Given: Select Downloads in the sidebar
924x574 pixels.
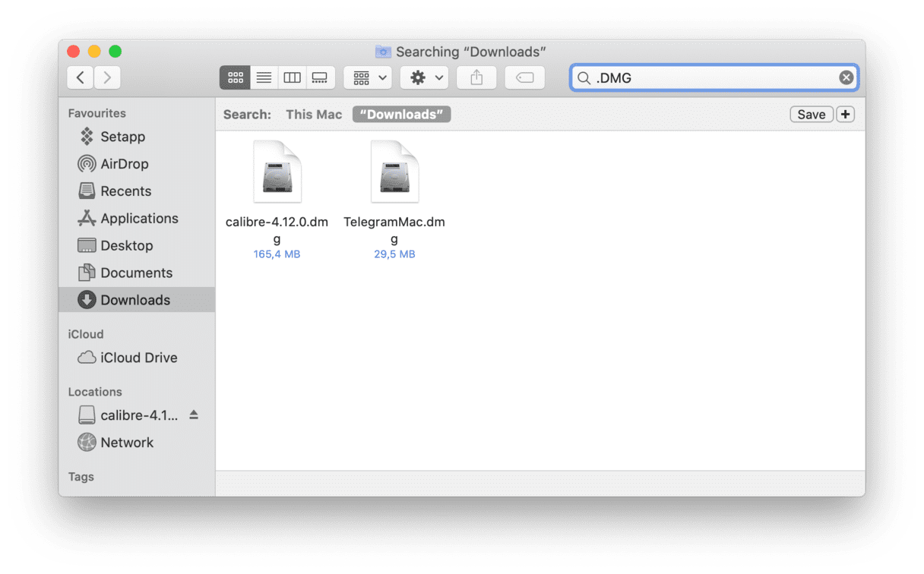Looking at the screenshot, I should (x=137, y=300).
